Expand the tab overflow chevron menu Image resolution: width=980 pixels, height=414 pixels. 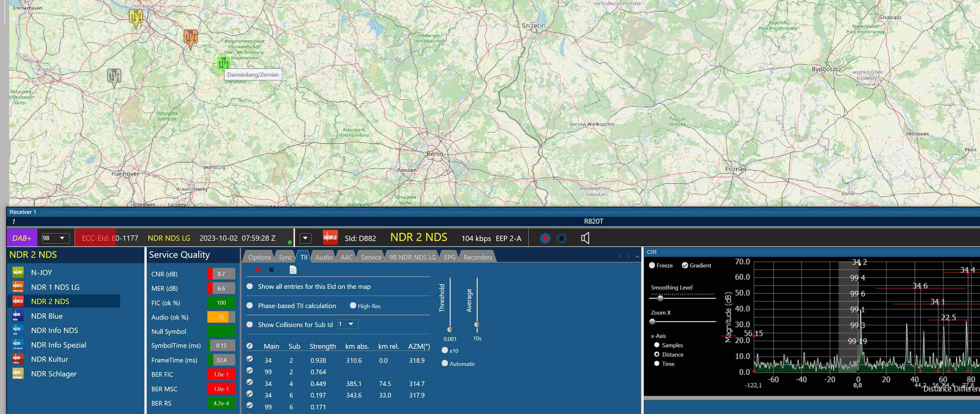[637, 257]
